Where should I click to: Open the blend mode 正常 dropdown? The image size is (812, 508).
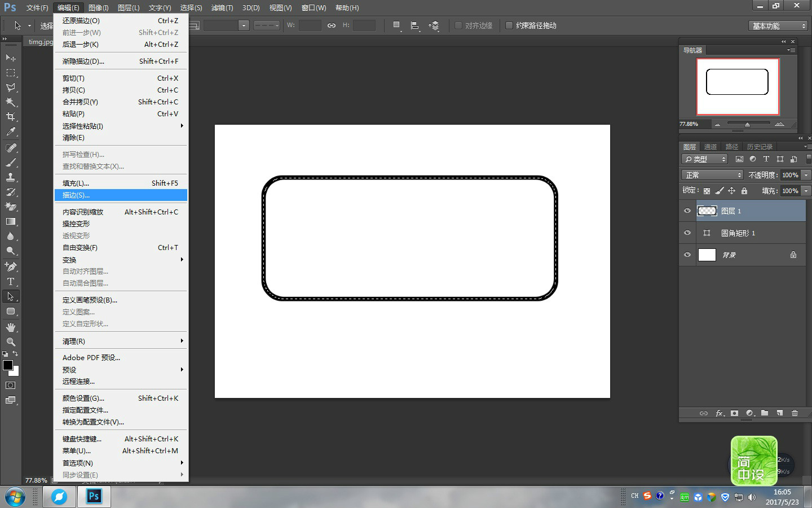point(713,175)
